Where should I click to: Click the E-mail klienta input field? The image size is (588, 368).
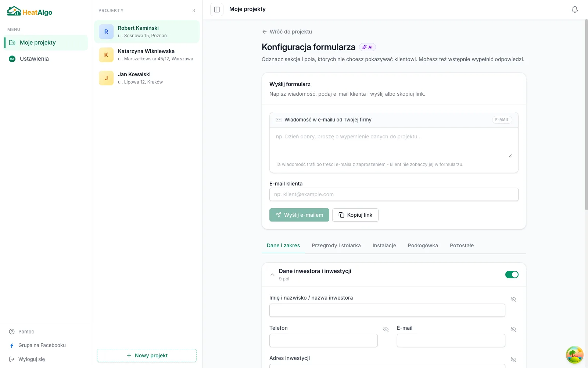[394, 194]
